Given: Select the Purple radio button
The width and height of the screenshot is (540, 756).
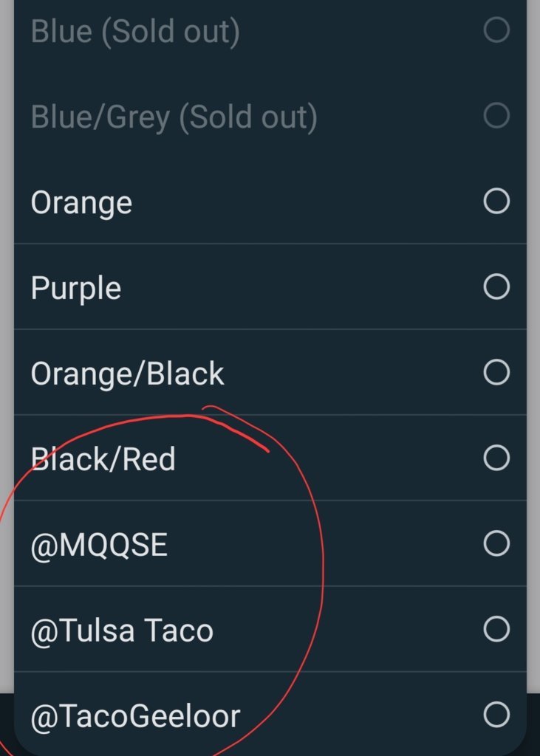Looking at the screenshot, I should 496,287.
